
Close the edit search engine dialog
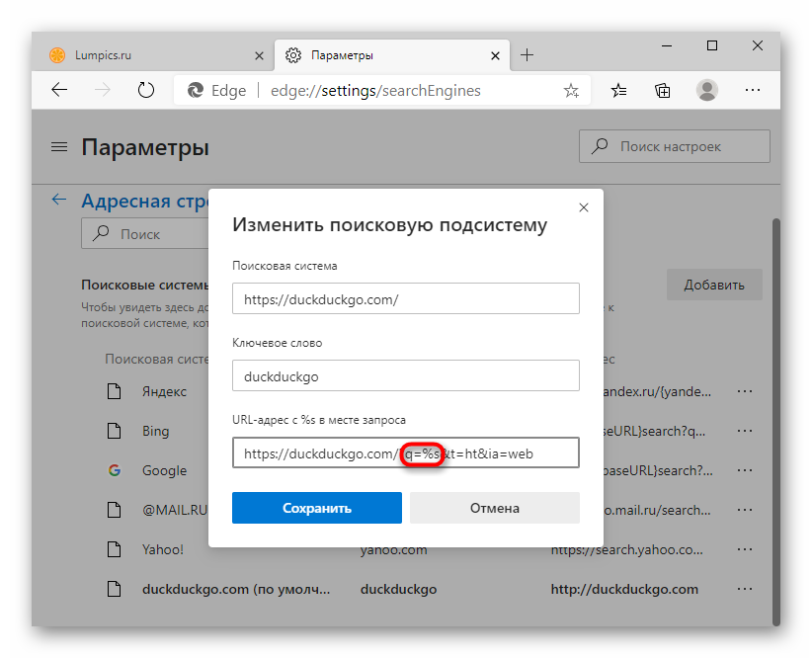[x=584, y=207]
